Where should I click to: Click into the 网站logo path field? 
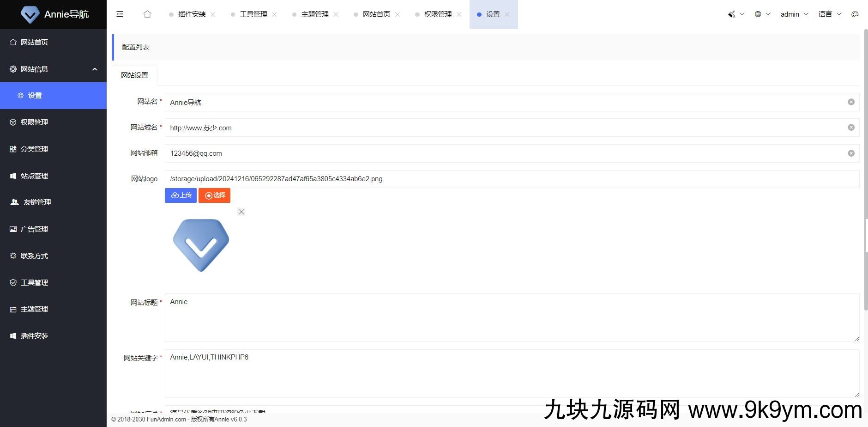point(512,179)
